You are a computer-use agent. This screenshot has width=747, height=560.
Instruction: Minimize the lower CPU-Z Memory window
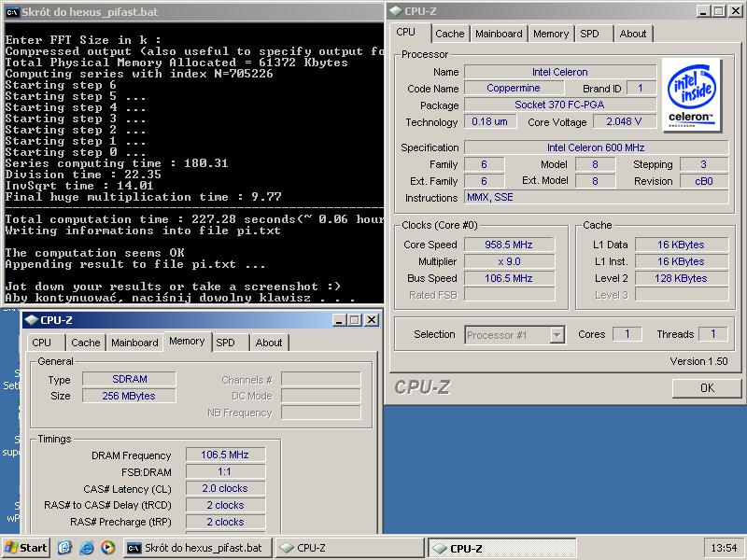[339, 320]
